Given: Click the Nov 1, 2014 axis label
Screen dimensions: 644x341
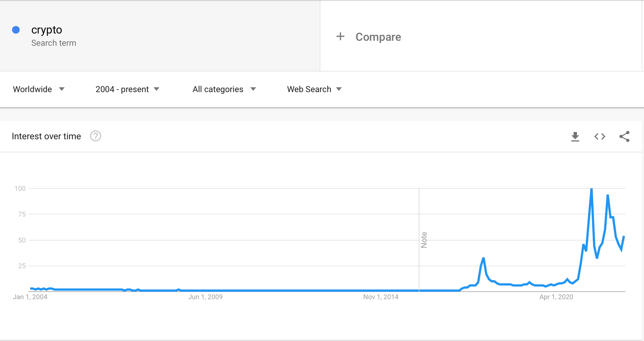Looking at the screenshot, I should [x=381, y=297].
